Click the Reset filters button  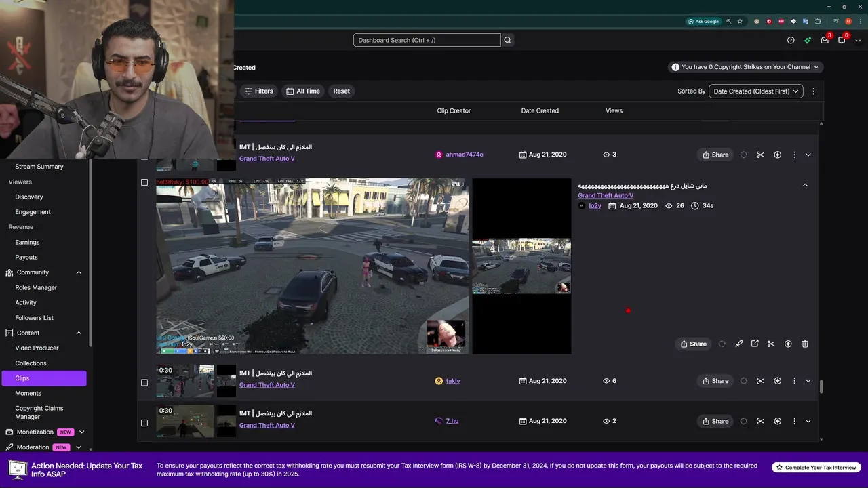[x=342, y=91]
